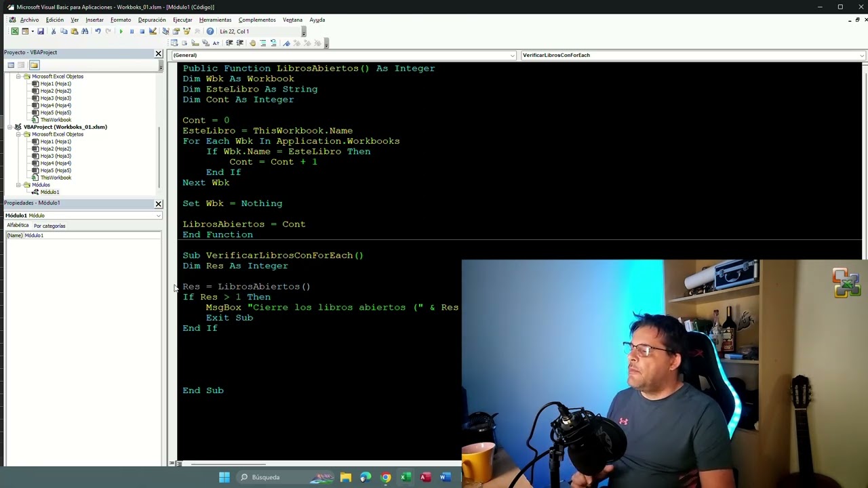Click the (Name) Módulo1 property field

coord(83,235)
